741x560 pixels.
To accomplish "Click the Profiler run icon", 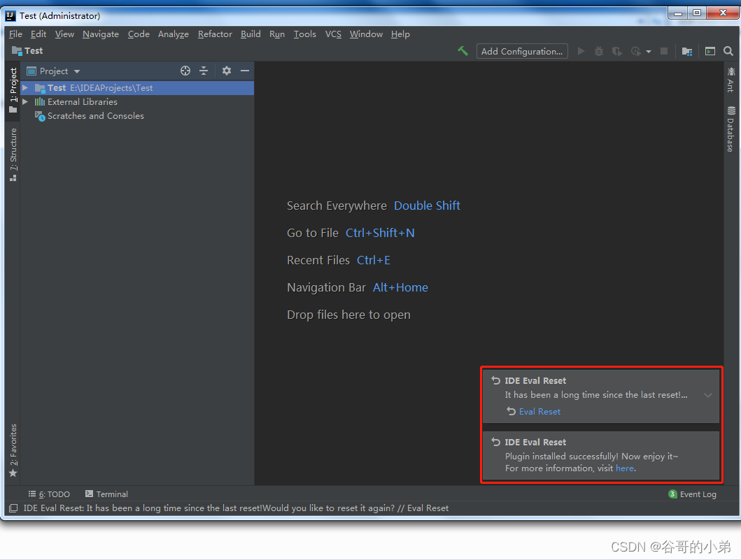I will 635,51.
